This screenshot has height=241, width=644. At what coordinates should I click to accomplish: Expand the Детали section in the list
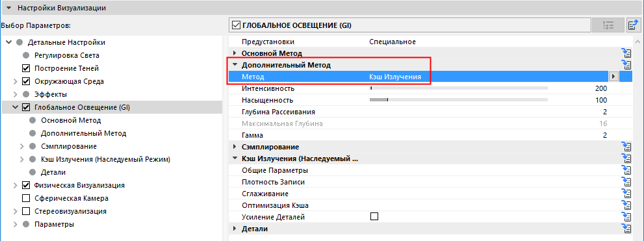coord(235,229)
